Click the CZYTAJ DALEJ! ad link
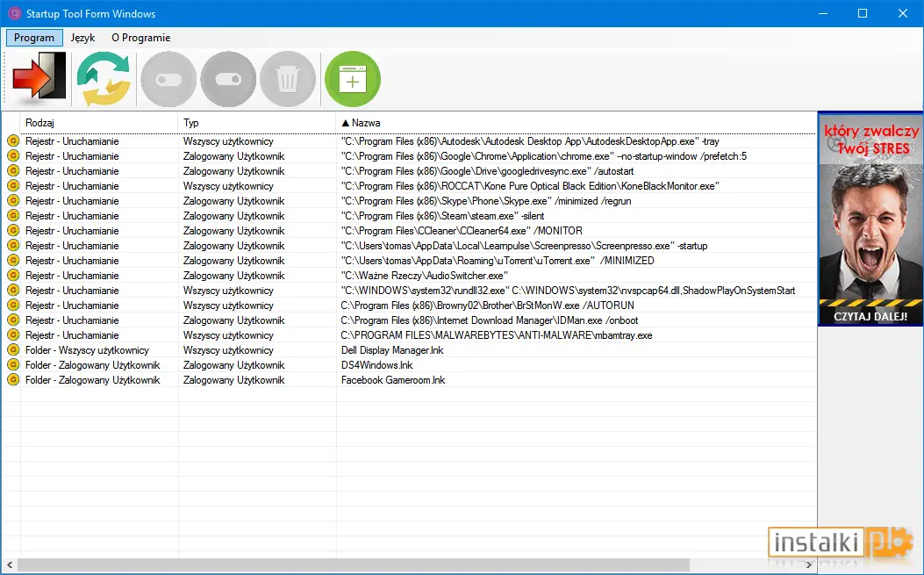 [870, 316]
